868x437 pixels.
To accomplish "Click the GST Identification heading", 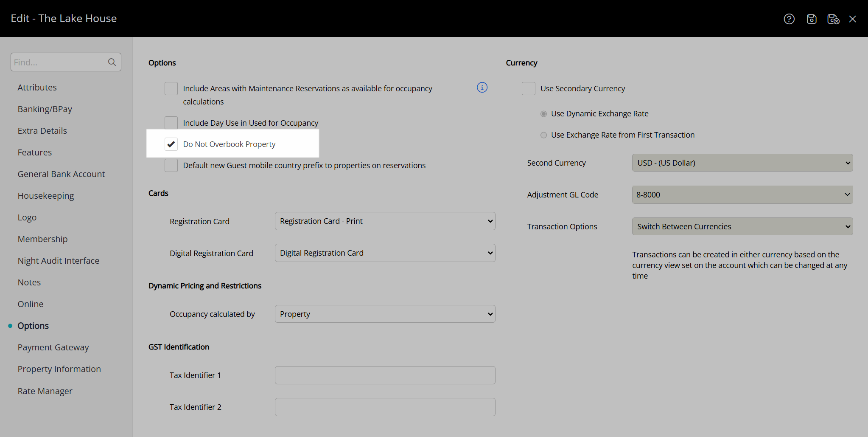I will [179, 347].
